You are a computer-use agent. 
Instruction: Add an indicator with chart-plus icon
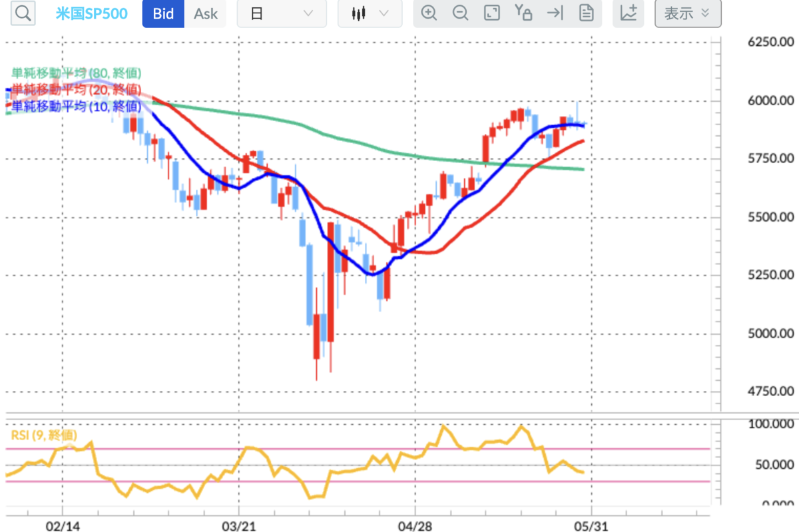[629, 13]
